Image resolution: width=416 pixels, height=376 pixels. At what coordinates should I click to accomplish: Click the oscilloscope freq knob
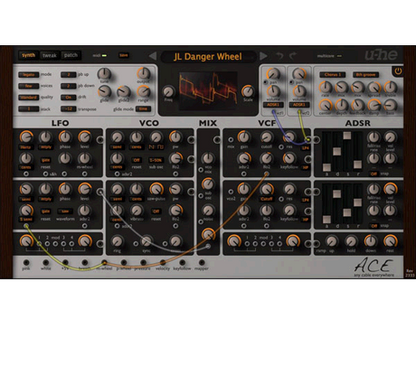(169, 91)
